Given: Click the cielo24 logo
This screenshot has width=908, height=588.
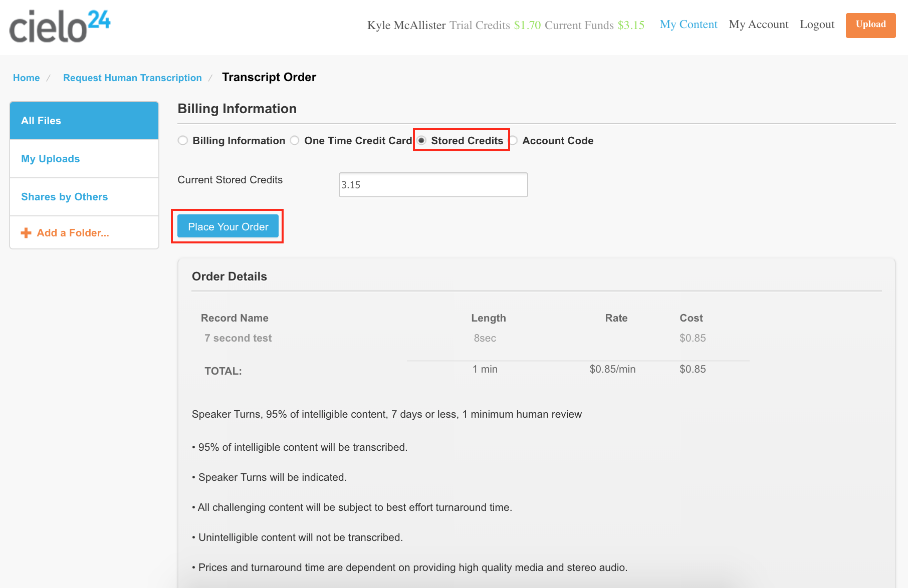Looking at the screenshot, I should point(60,27).
